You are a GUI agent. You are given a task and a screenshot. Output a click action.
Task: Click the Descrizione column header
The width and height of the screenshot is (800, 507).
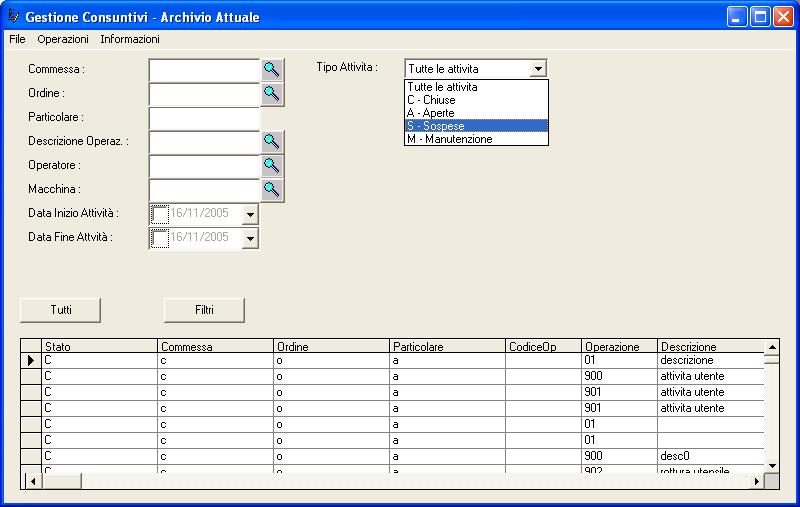pos(711,346)
